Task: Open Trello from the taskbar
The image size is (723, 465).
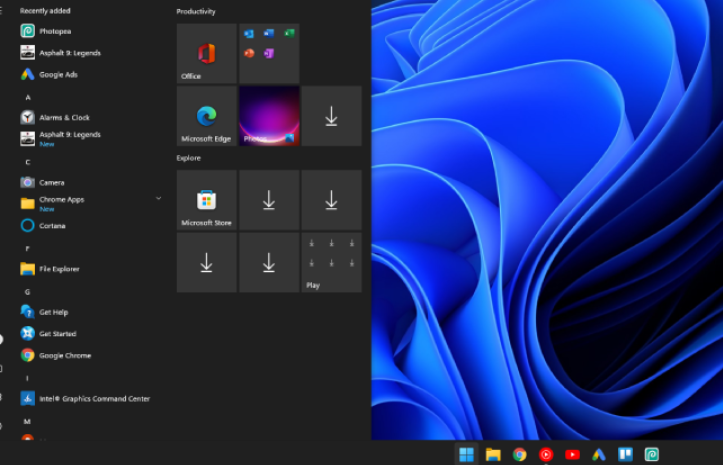Action: 625,454
